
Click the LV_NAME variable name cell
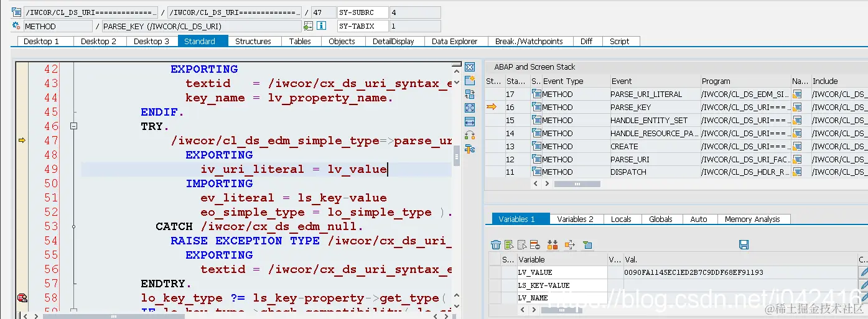pyautogui.click(x=562, y=298)
